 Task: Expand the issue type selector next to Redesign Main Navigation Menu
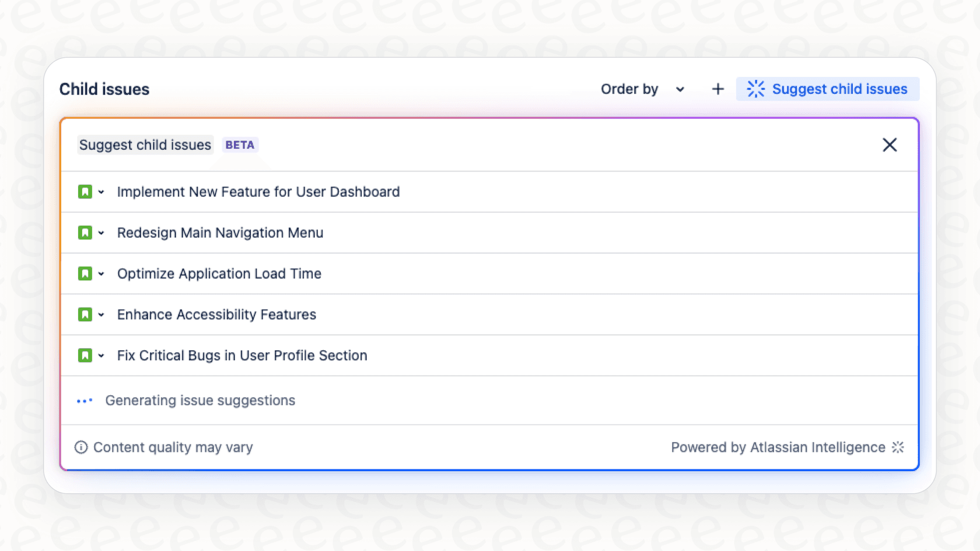point(101,232)
